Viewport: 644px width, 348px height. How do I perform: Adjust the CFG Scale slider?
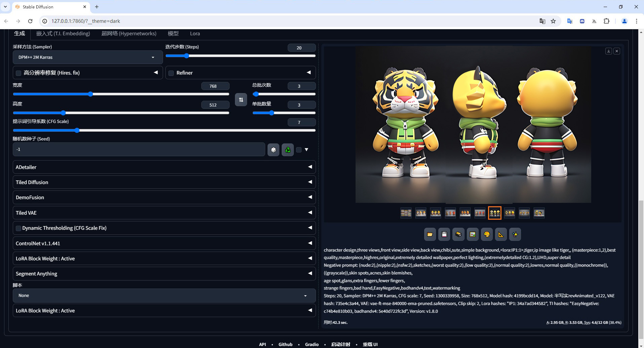(x=164, y=130)
